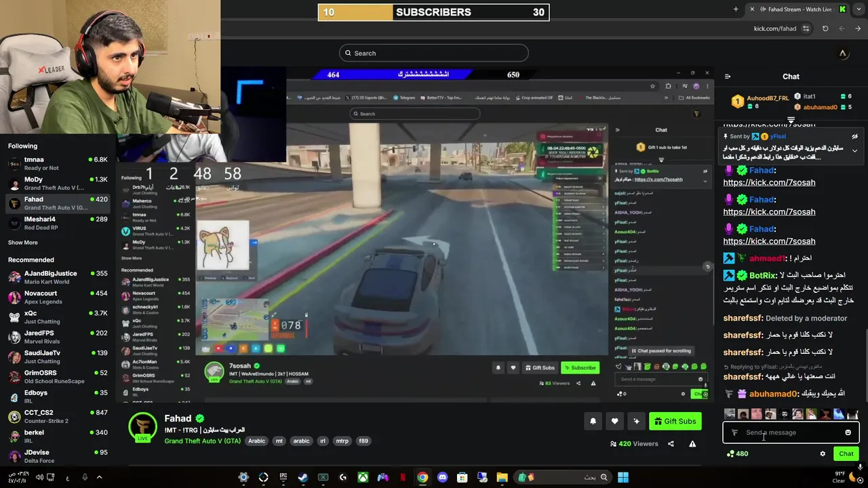868x488 pixels.
Task: Click the inner 7sosah stream Gift Subs button
Action: click(539, 367)
